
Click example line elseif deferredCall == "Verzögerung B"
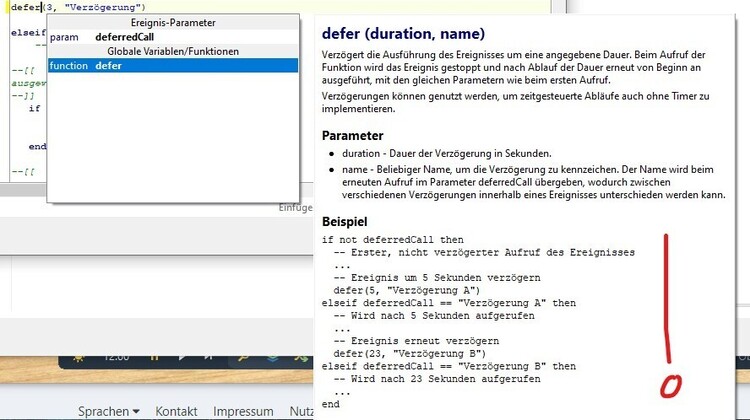pyautogui.click(x=449, y=366)
